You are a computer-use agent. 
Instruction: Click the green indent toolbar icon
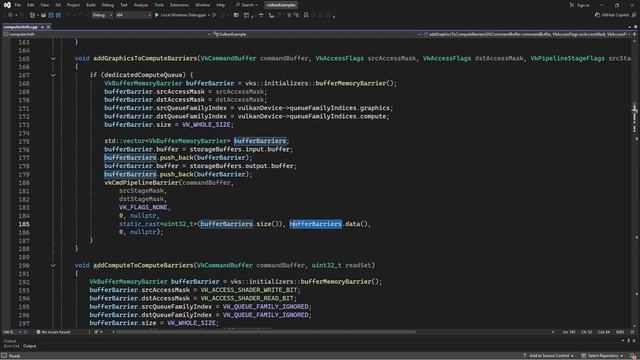(289, 15)
